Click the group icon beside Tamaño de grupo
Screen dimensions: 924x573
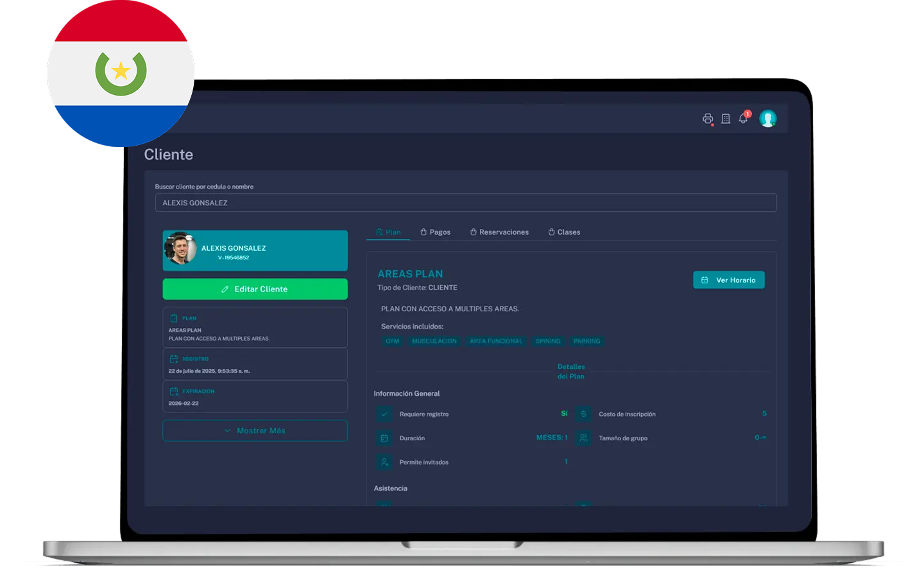583,438
